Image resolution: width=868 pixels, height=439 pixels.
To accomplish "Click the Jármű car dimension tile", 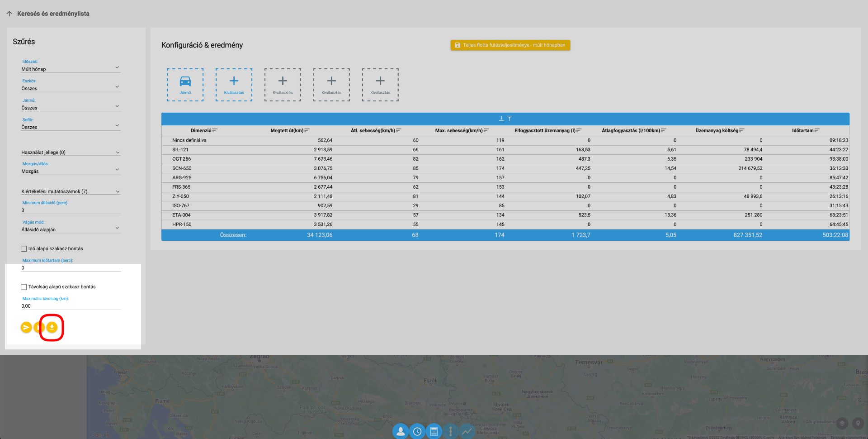I will 185,85.
